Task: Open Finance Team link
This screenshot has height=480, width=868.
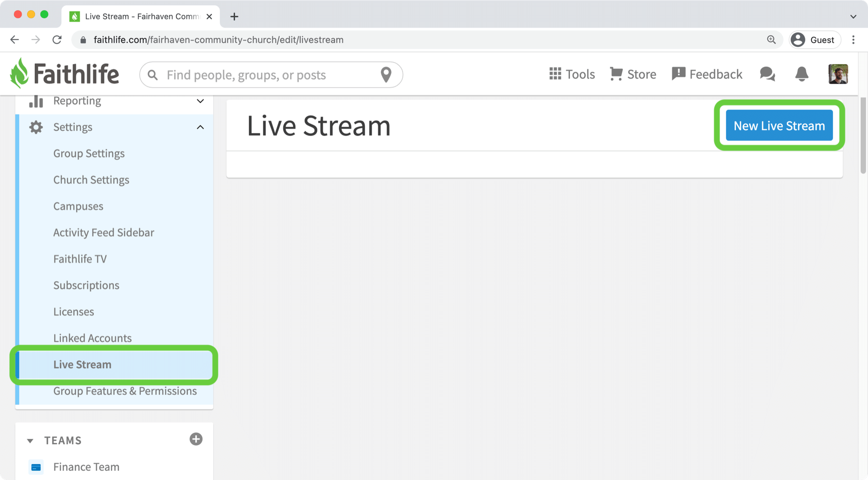Action: [86, 466]
